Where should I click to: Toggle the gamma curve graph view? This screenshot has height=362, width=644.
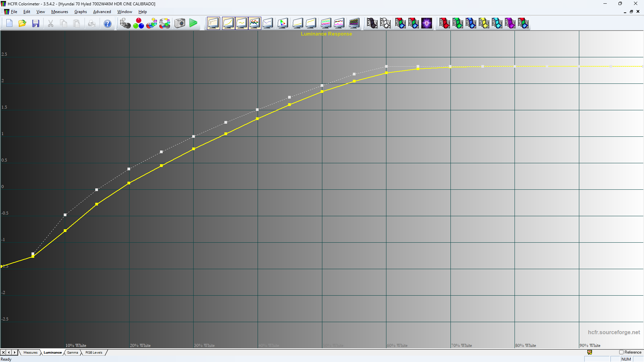[x=241, y=23]
